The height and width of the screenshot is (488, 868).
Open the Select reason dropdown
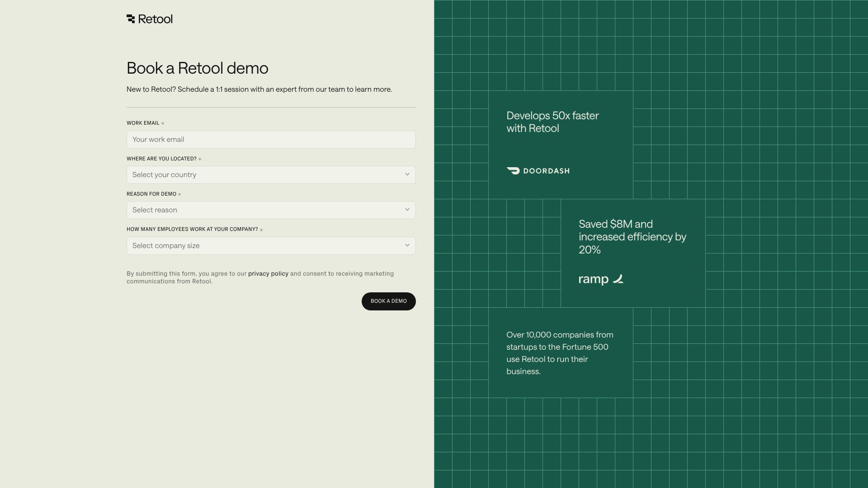tap(271, 210)
